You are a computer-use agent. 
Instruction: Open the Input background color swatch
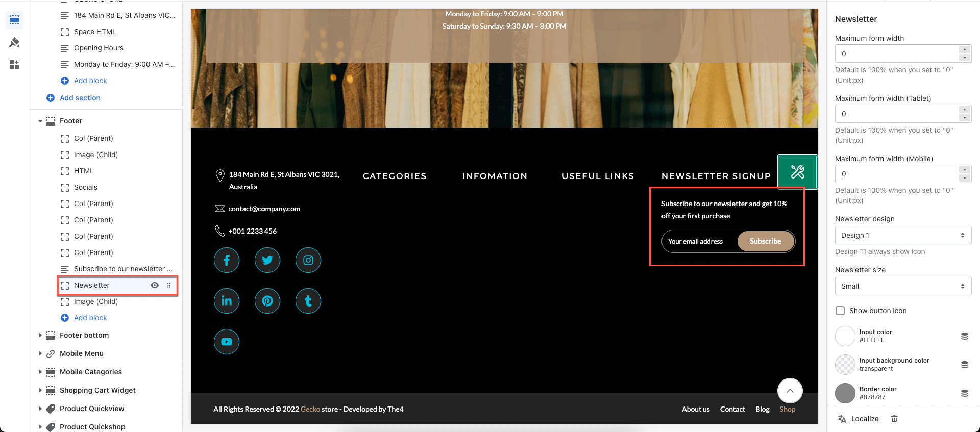(x=845, y=365)
